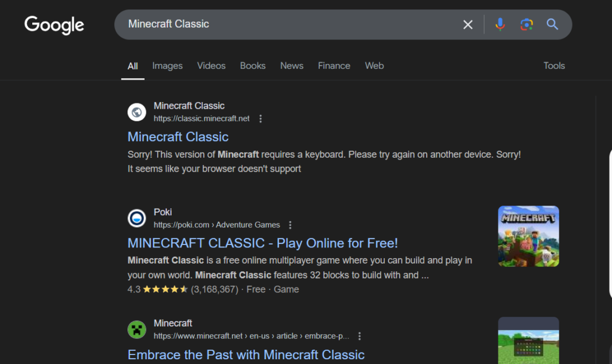Open the News tab
The width and height of the screenshot is (612, 364).
(x=292, y=66)
